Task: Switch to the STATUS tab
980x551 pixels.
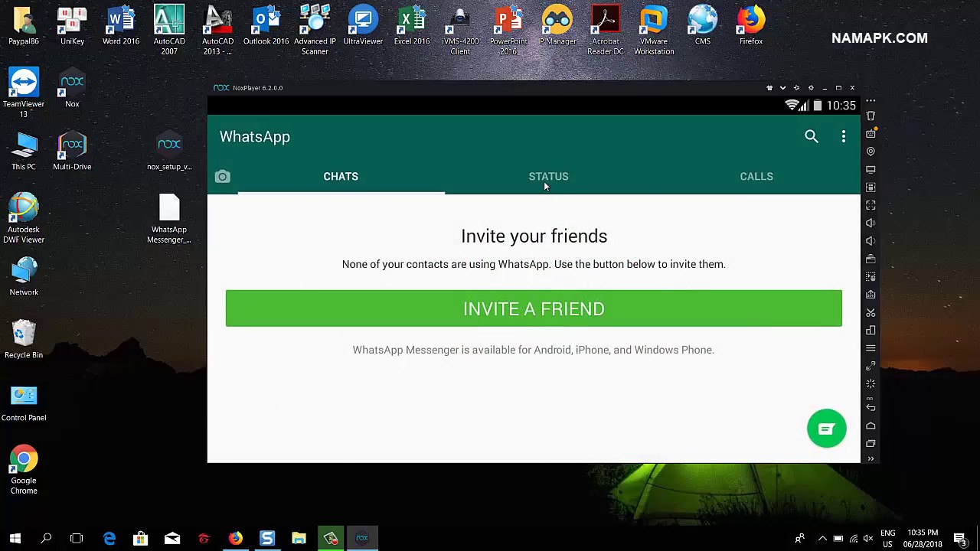Action: tap(548, 177)
